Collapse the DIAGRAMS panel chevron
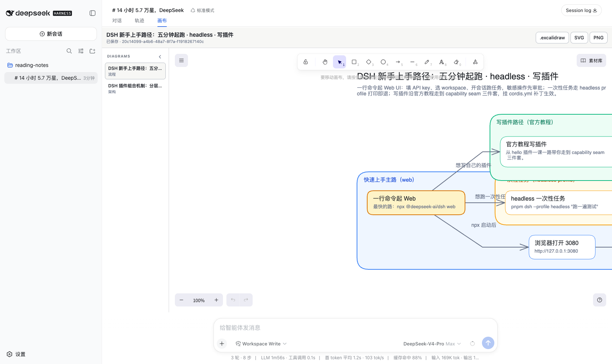Image resolution: width=612 pixels, height=364 pixels. coord(160,57)
